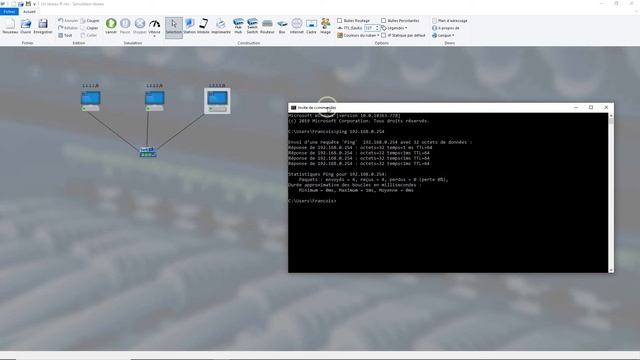
Task: Open a network with the Ouvrir icon
Action: (26, 26)
